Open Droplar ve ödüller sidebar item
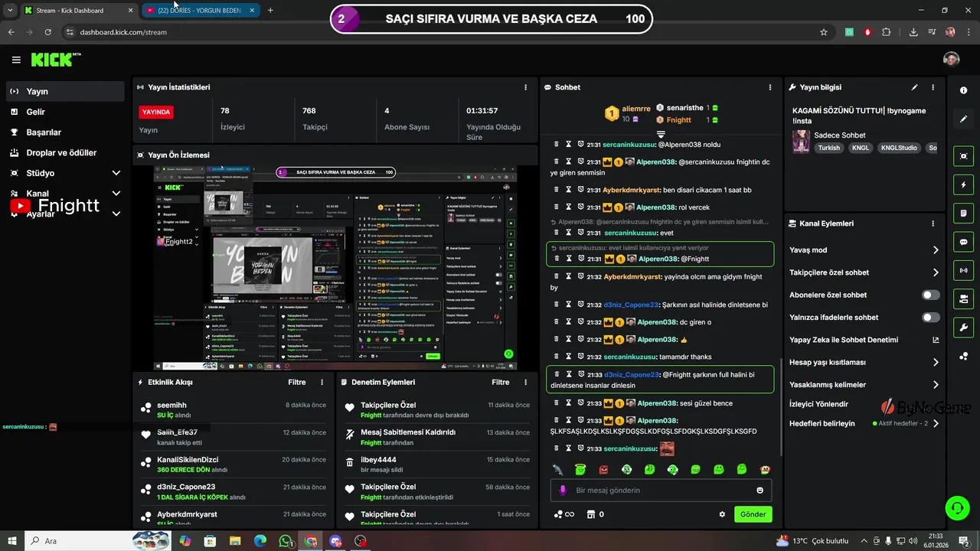This screenshot has width=980, height=551. [x=65, y=152]
